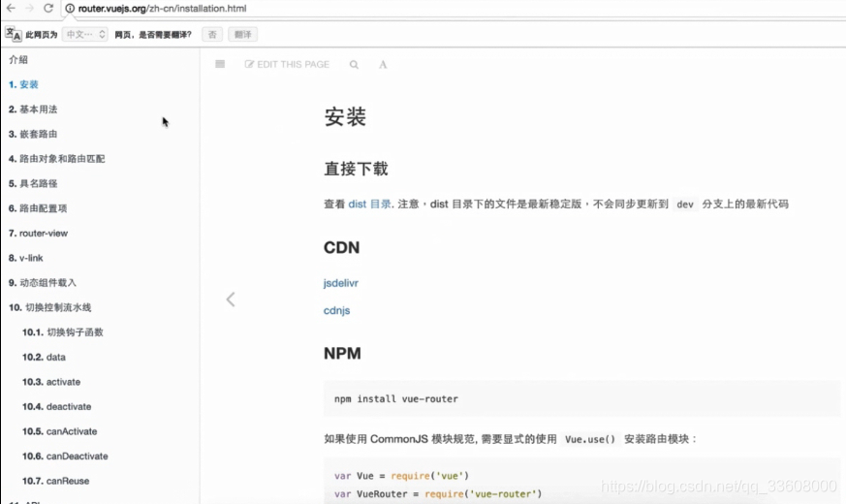The height and width of the screenshot is (504, 846).
Task: Click the inline dev code tag
Action: tap(685, 205)
